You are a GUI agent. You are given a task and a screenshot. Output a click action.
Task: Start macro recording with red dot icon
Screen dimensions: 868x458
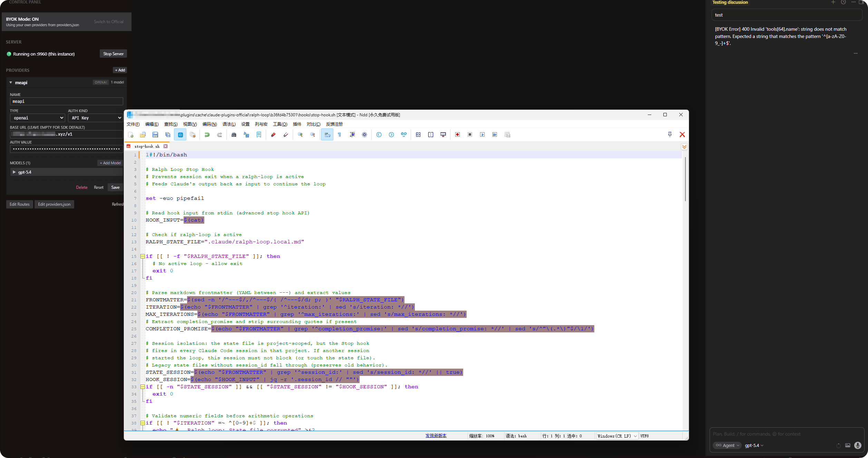[x=458, y=135]
